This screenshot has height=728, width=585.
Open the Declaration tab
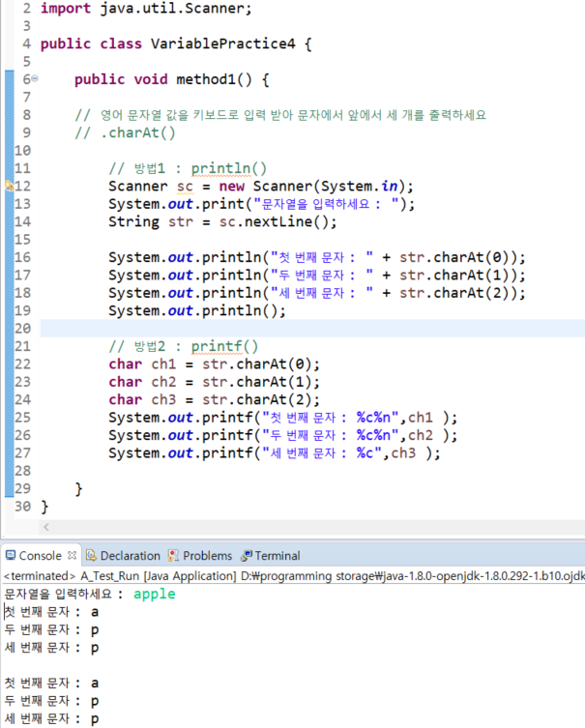pyautogui.click(x=124, y=556)
